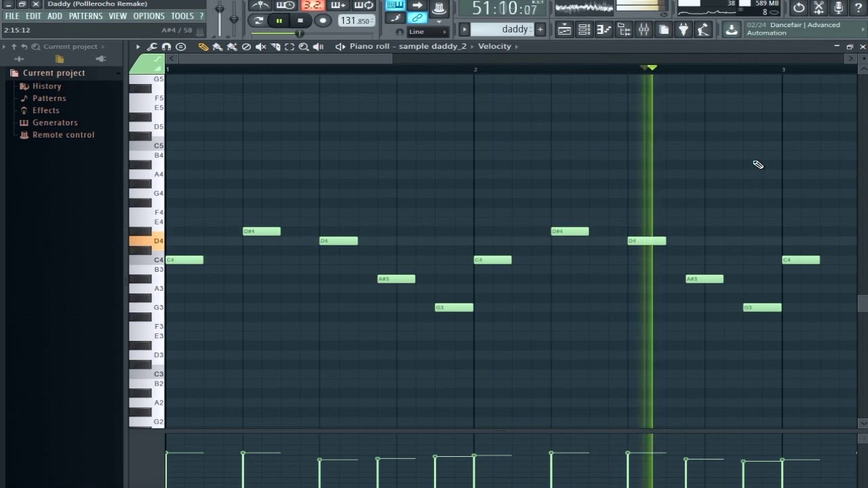Open piano roll options menu arrow
The image size is (868, 488).
(x=138, y=47)
